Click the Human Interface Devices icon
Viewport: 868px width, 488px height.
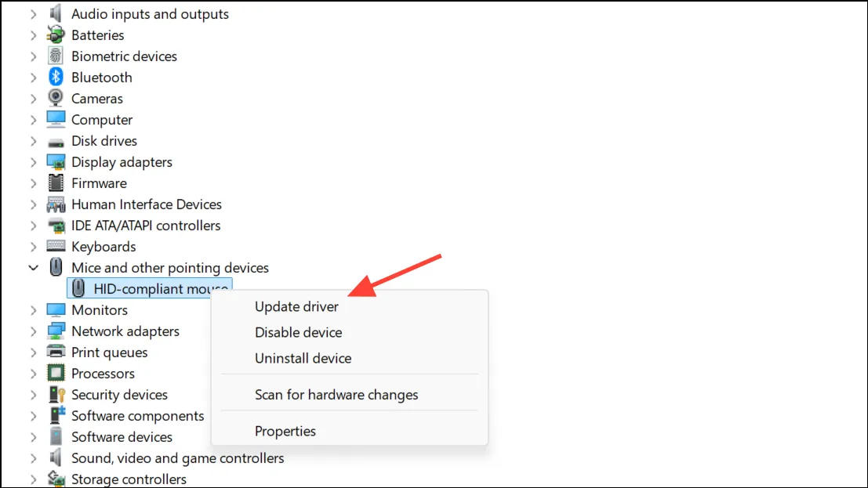pyautogui.click(x=56, y=204)
